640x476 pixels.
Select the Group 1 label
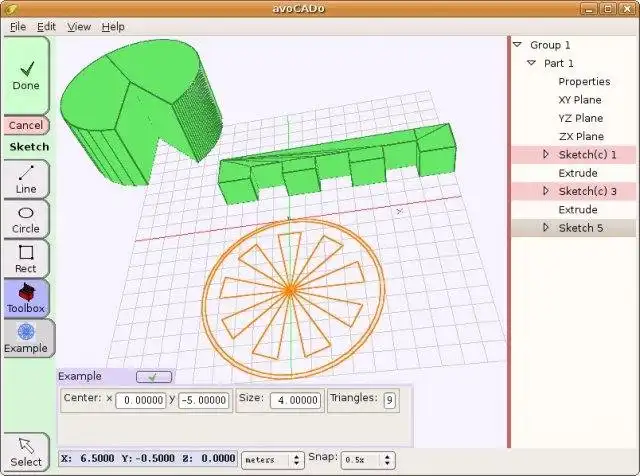(x=550, y=45)
